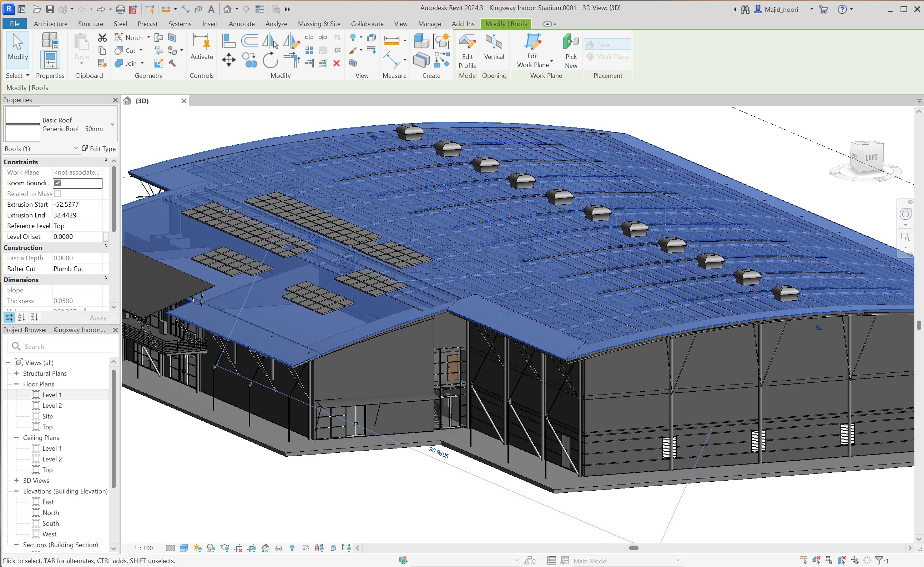
Task: Uncheck the Room Bounding checkbox
Action: (58, 183)
